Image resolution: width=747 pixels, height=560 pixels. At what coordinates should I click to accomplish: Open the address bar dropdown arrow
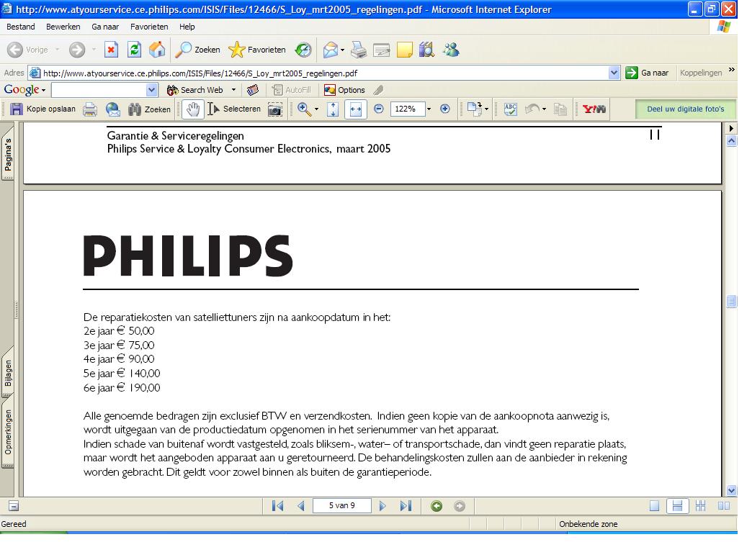click(614, 73)
